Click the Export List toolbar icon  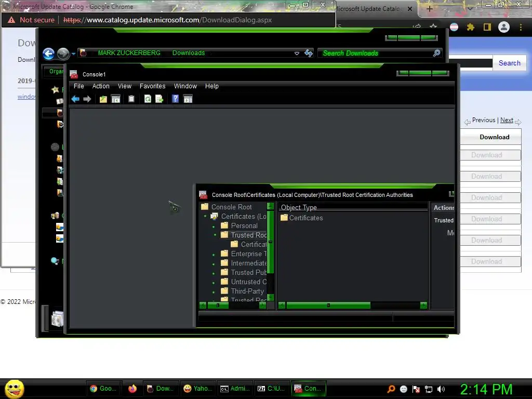coord(159,99)
